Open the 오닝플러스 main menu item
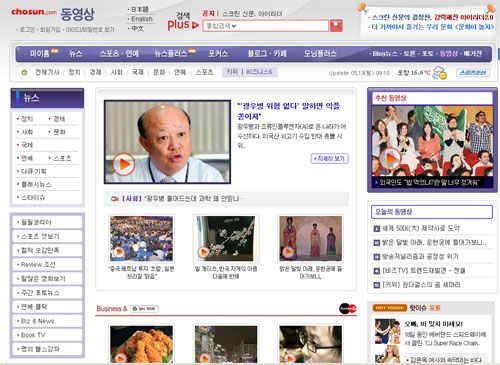The height and width of the screenshot is (365, 500). click(320, 54)
